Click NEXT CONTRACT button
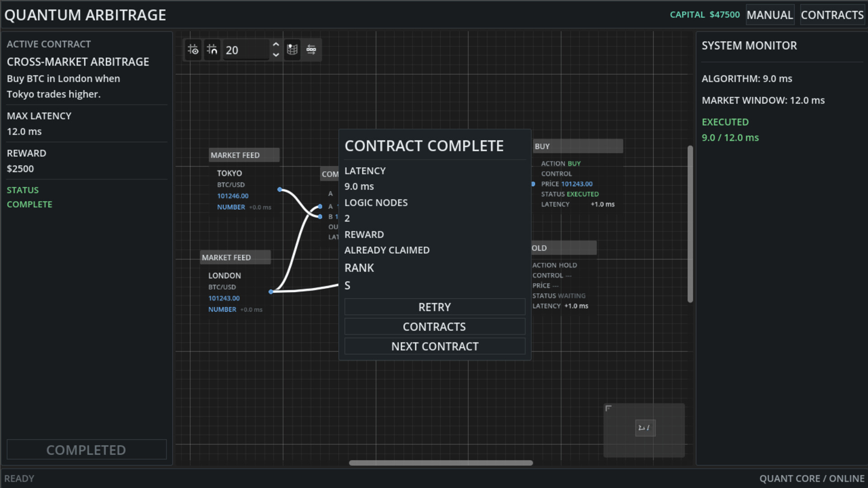 point(434,347)
